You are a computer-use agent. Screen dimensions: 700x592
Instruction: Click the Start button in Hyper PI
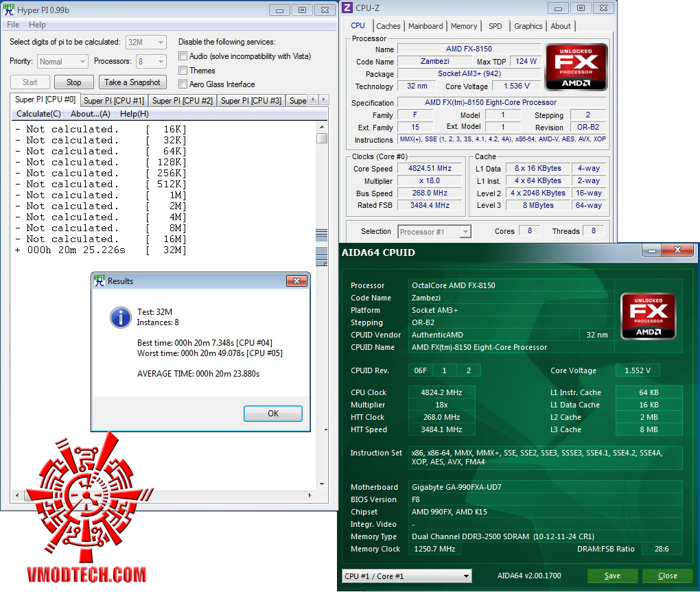30,82
